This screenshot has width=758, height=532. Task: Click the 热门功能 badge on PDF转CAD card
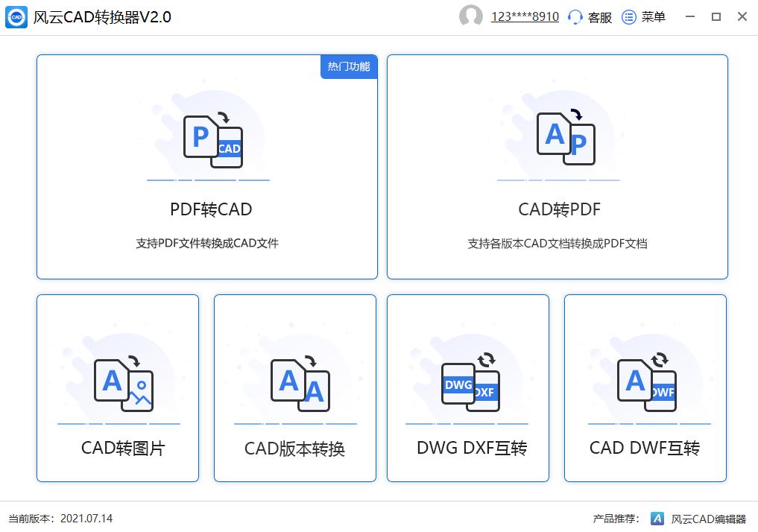[x=348, y=66]
